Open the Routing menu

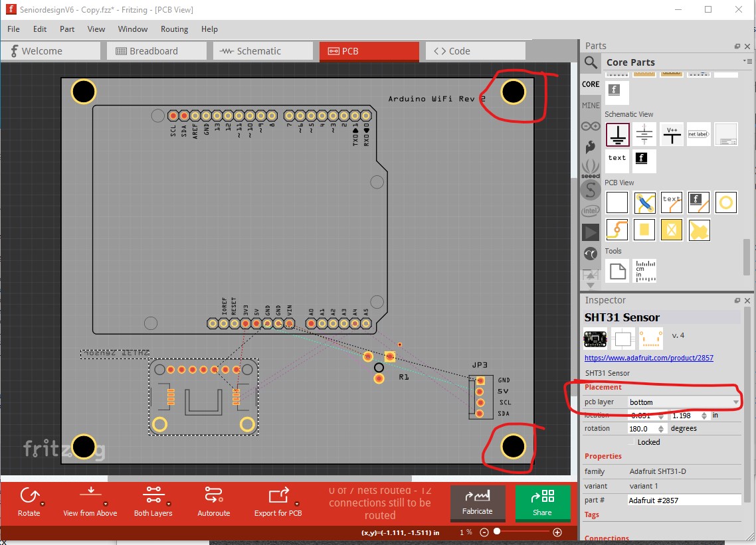(175, 29)
